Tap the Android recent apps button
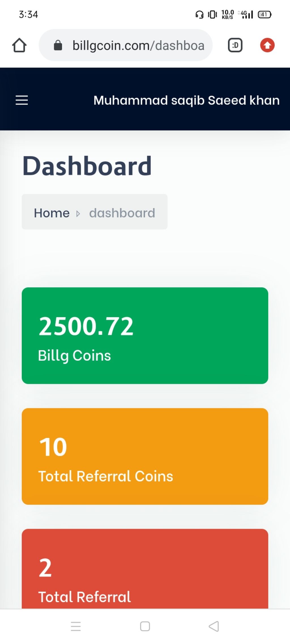The width and height of the screenshot is (290, 644). [x=76, y=626]
